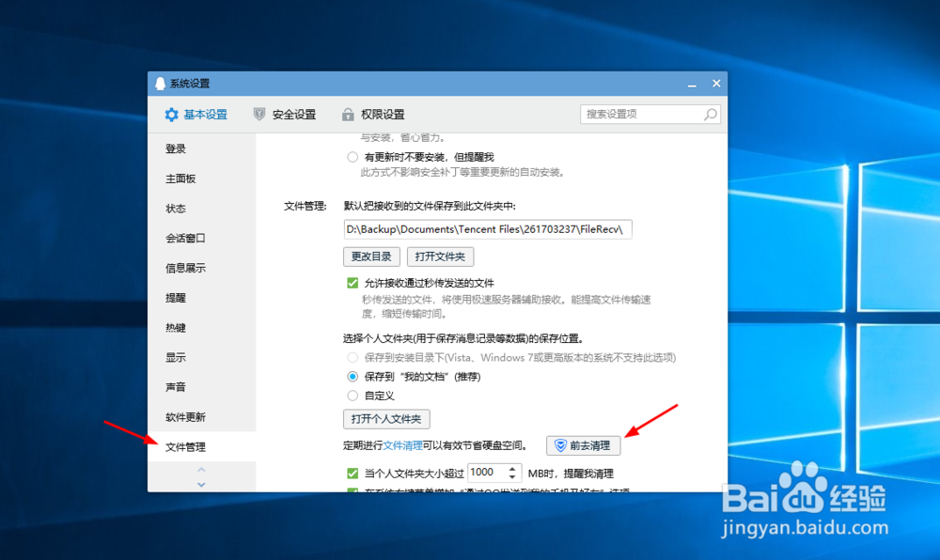The image size is (940, 560).
Task: Click the 打开文件夹 button
Action: [440, 257]
